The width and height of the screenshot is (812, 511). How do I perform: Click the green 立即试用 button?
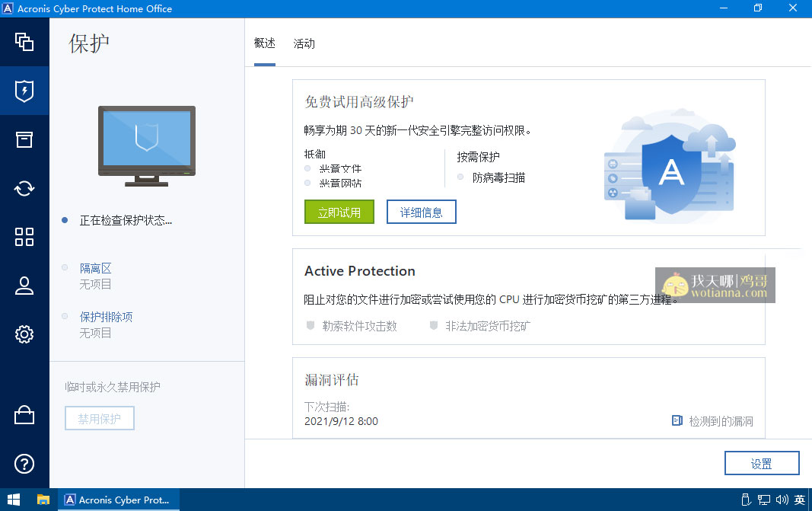point(339,212)
